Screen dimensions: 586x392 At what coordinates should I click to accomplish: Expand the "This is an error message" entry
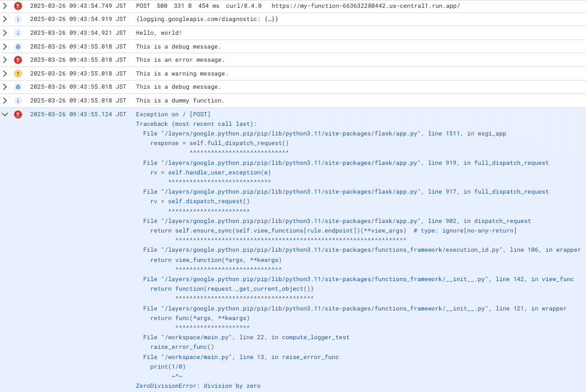[x=5, y=59]
